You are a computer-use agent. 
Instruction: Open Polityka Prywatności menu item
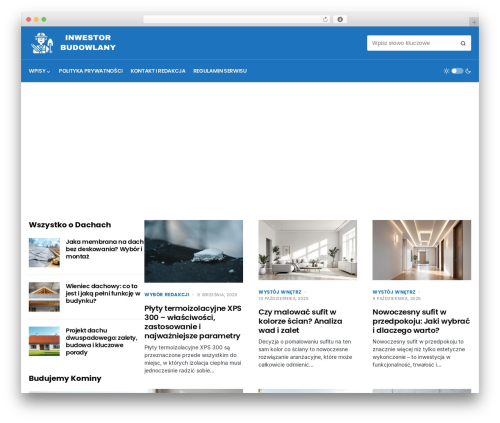(x=91, y=71)
